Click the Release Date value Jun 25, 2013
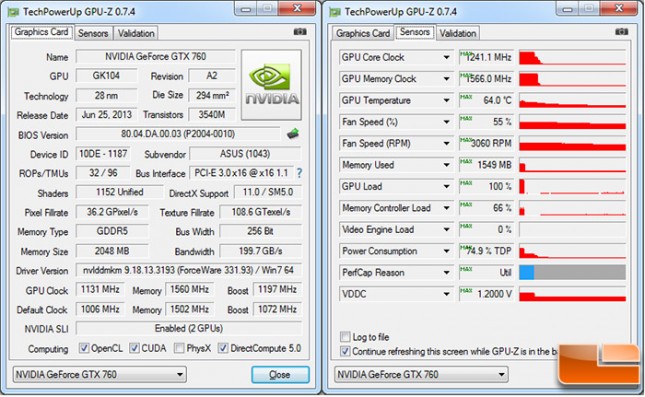The width and height of the screenshot is (645, 397). (x=106, y=115)
